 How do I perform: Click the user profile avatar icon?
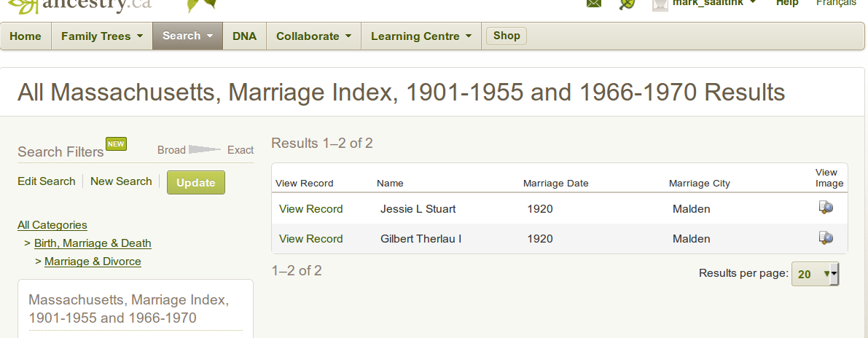[660, 4]
